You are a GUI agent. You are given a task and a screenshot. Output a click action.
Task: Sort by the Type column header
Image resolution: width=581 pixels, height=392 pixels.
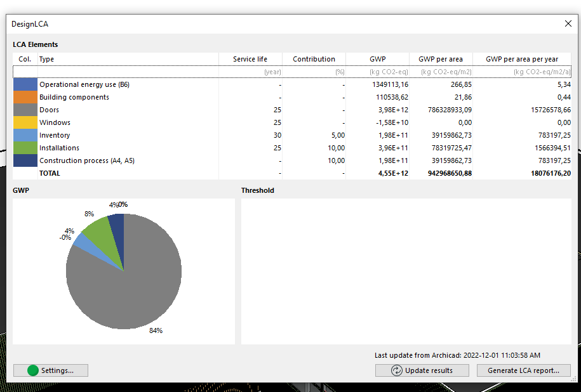click(x=128, y=59)
